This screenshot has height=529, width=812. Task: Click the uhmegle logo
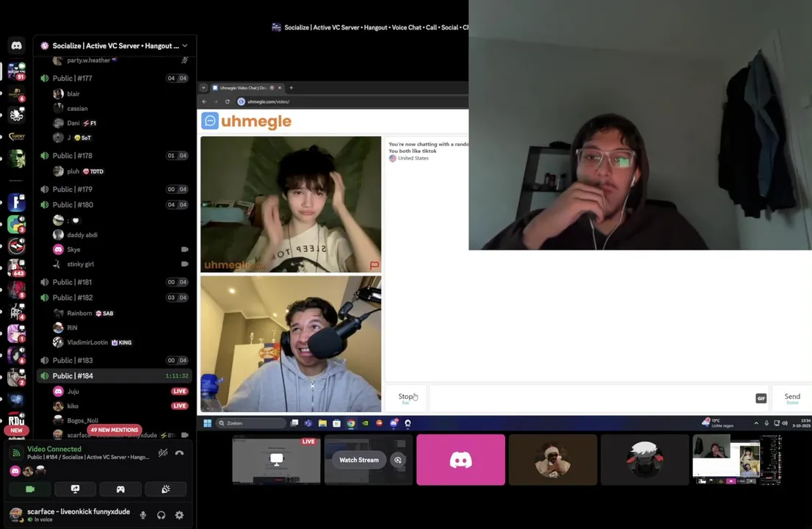coord(247,121)
